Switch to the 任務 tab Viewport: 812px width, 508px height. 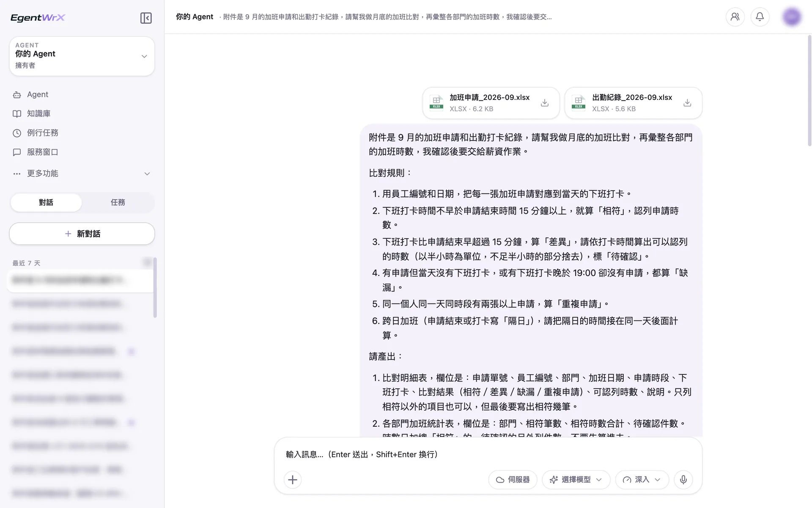tap(118, 202)
